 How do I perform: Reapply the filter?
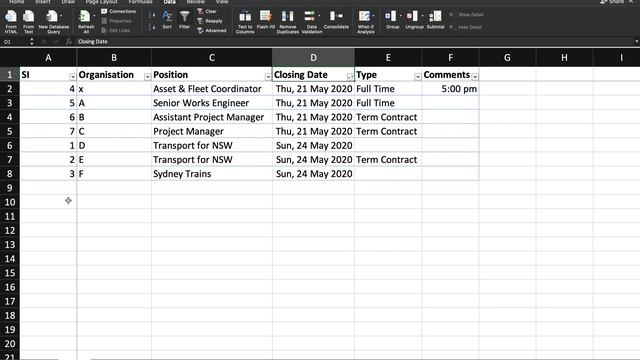210,21
